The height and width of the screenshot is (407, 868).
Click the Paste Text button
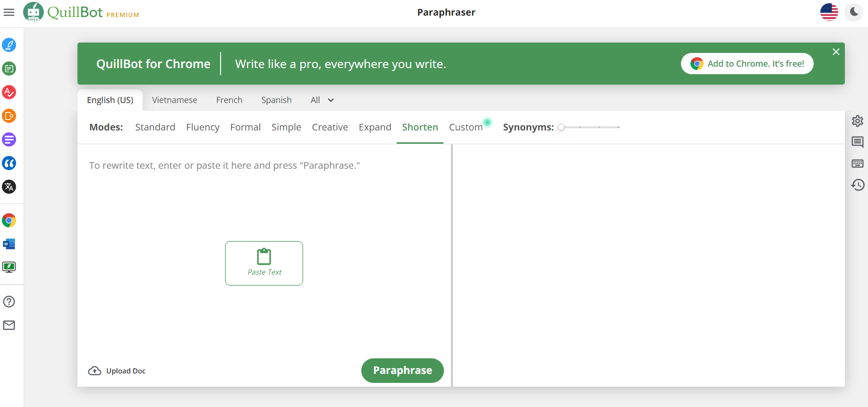point(264,263)
